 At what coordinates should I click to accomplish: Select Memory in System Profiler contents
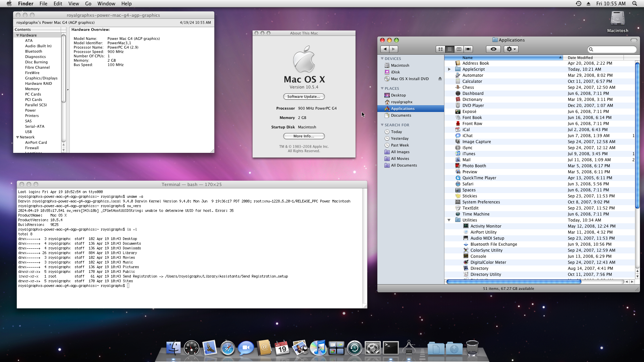click(x=32, y=89)
